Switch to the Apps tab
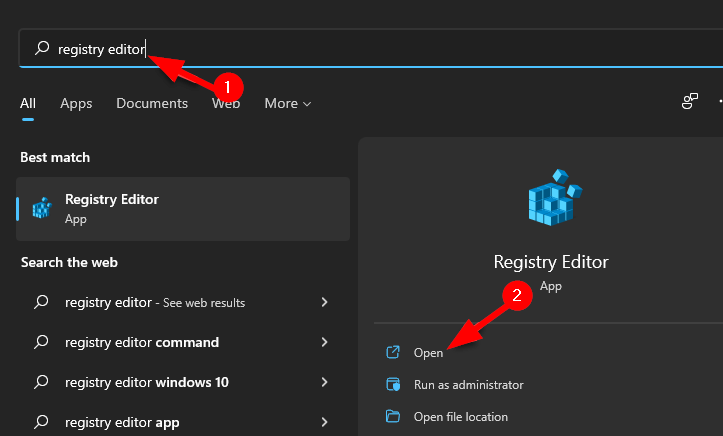The image size is (723, 436). click(x=76, y=104)
